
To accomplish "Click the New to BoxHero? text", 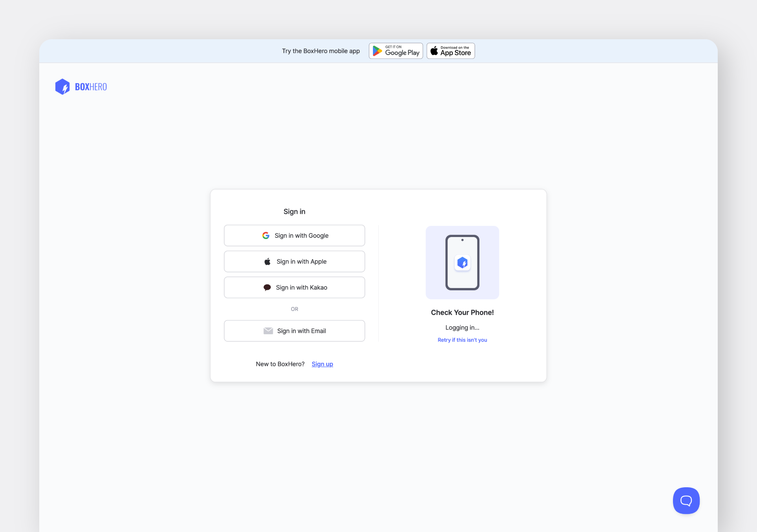I will [x=280, y=364].
